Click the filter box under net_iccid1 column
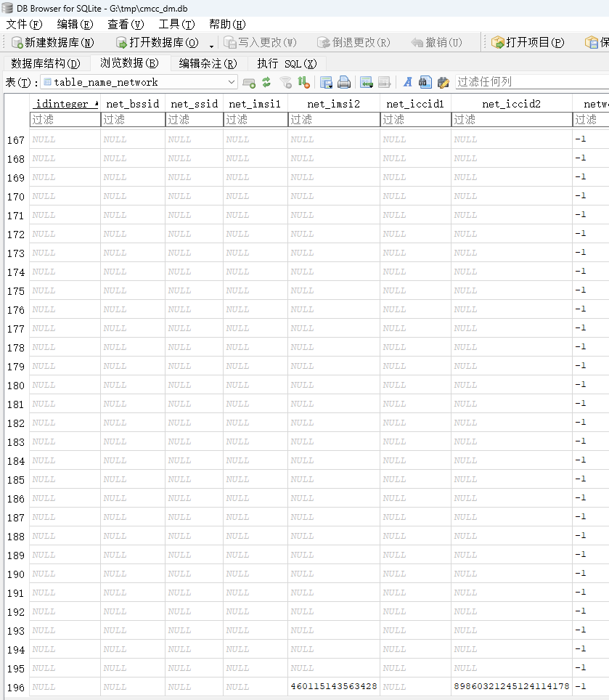This screenshot has width=609, height=700. click(415, 119)
